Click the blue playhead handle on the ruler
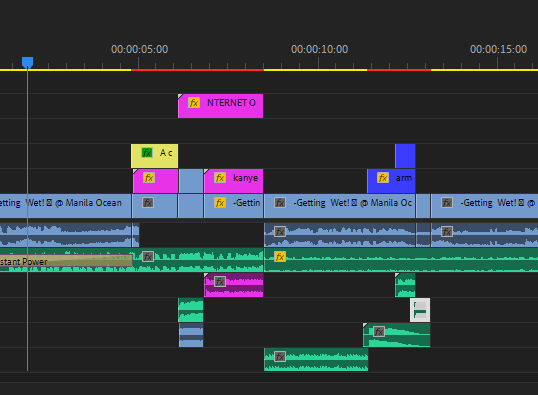This screenshot has width=538, height=395. 27,62
